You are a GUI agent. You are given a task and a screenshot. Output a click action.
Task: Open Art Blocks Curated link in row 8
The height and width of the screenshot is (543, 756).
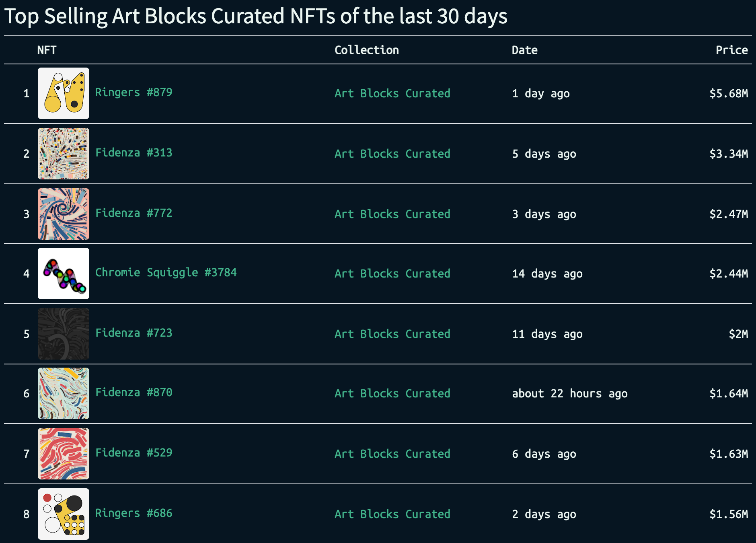[x=392, y=514]
